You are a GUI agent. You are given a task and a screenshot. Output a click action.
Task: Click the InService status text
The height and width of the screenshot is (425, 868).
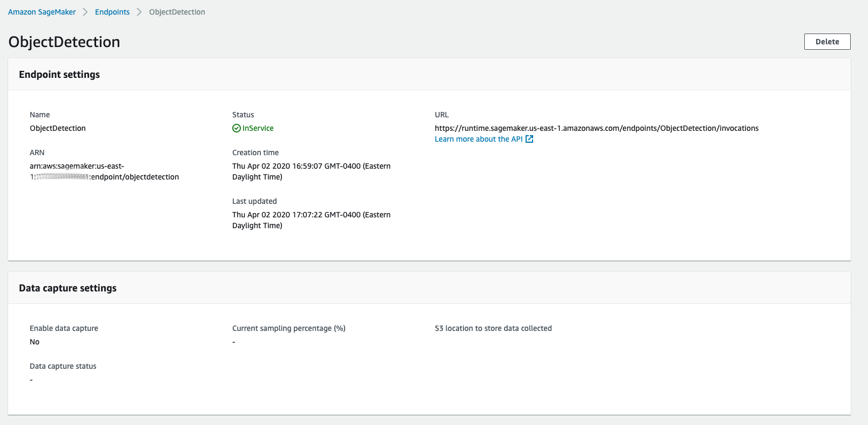pyautogui.click(x=258, y=128)
